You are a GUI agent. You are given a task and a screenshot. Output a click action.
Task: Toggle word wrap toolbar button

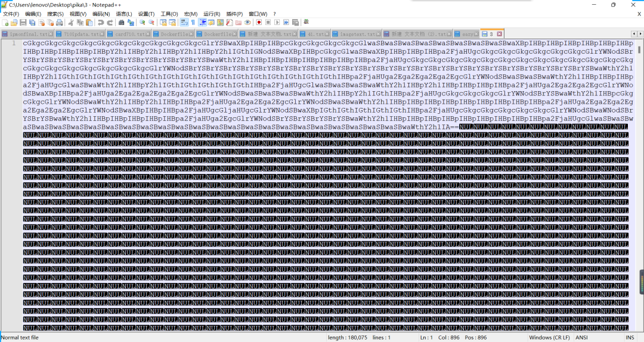coord(184,23)
